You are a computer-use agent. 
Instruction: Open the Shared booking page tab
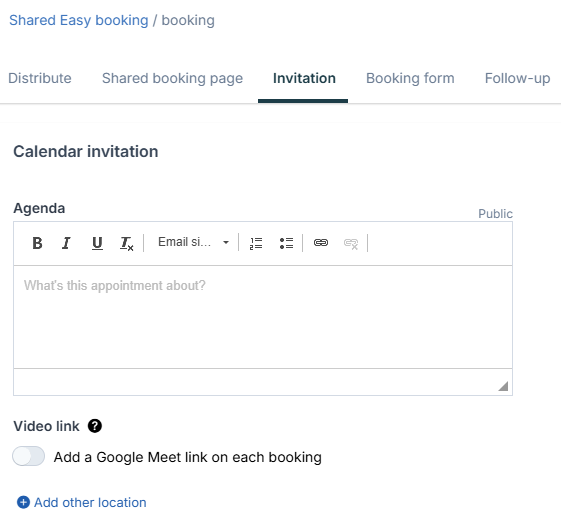click(172, 78)
